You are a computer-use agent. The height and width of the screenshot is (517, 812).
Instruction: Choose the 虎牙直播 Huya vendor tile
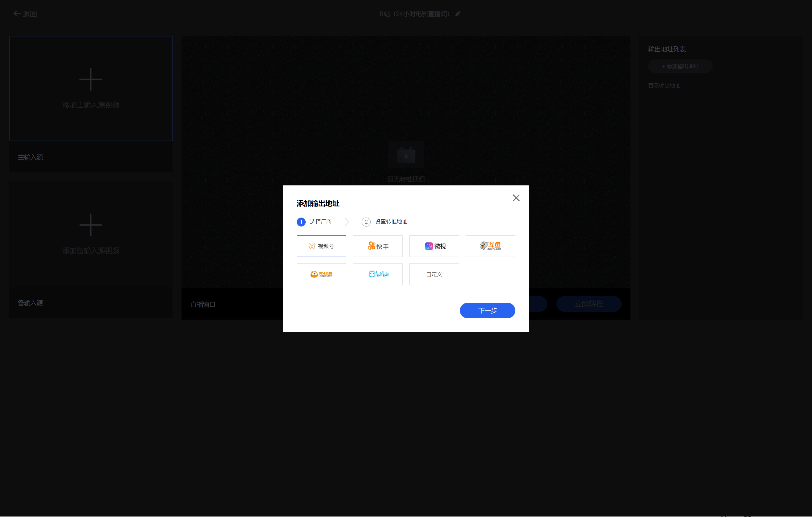321,274
